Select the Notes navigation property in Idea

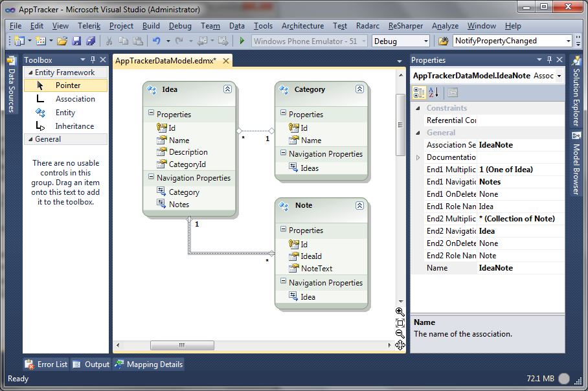[179, 205]
